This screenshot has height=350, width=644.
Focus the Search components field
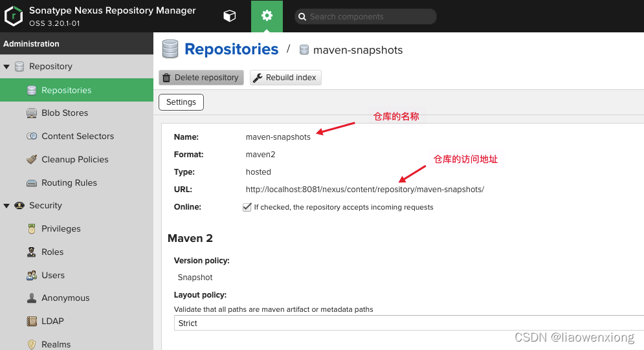click(x=366, y=17)
